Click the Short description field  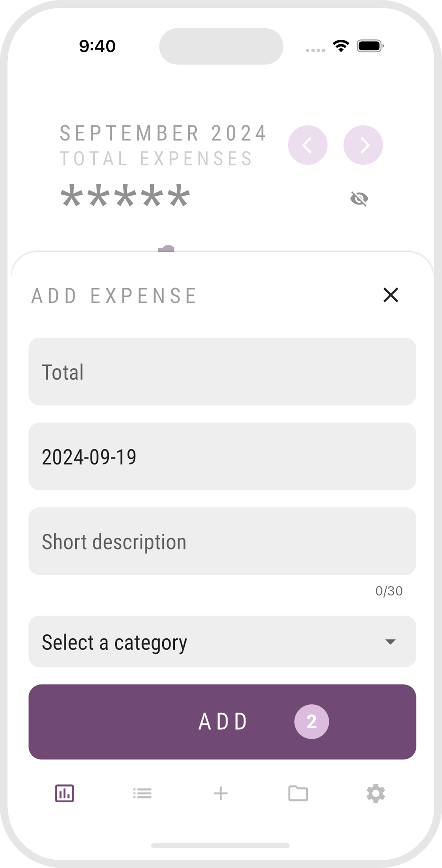(x=222, y=541)
